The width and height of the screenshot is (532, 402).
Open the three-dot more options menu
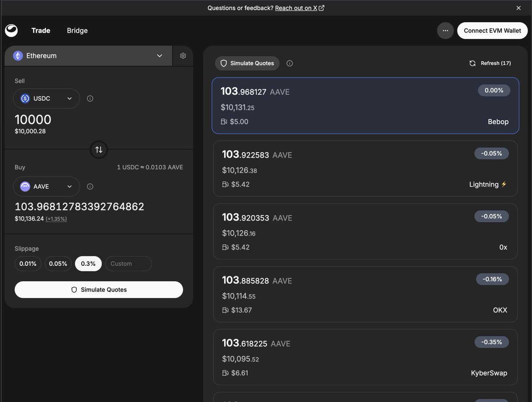(x=446, y=31)
